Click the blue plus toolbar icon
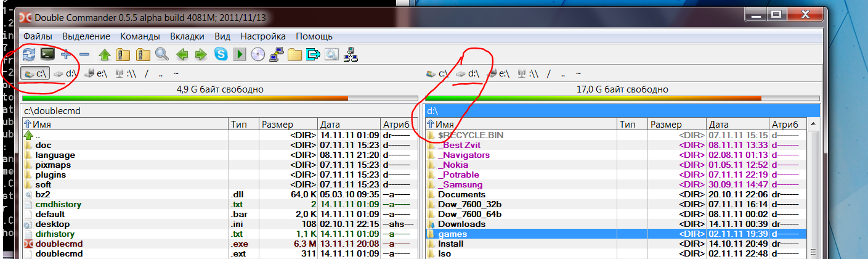Viewport: 868px width, 259px height. point(66,54)
